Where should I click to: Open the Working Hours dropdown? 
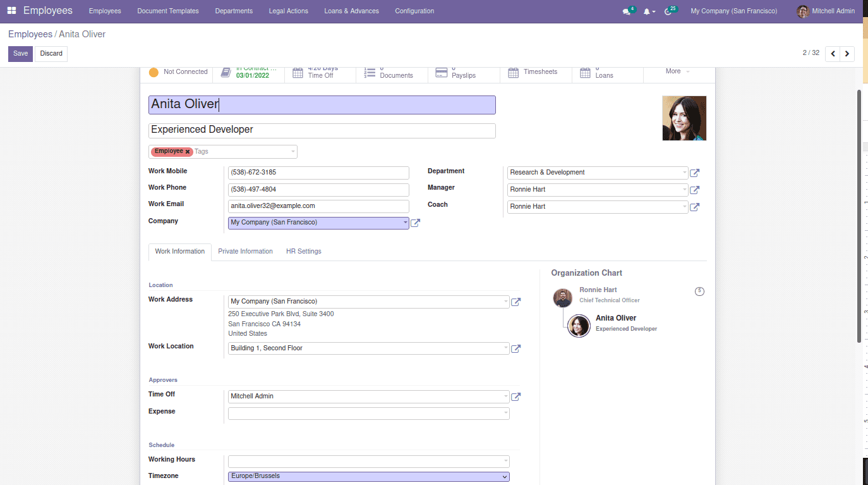point(368,462)
